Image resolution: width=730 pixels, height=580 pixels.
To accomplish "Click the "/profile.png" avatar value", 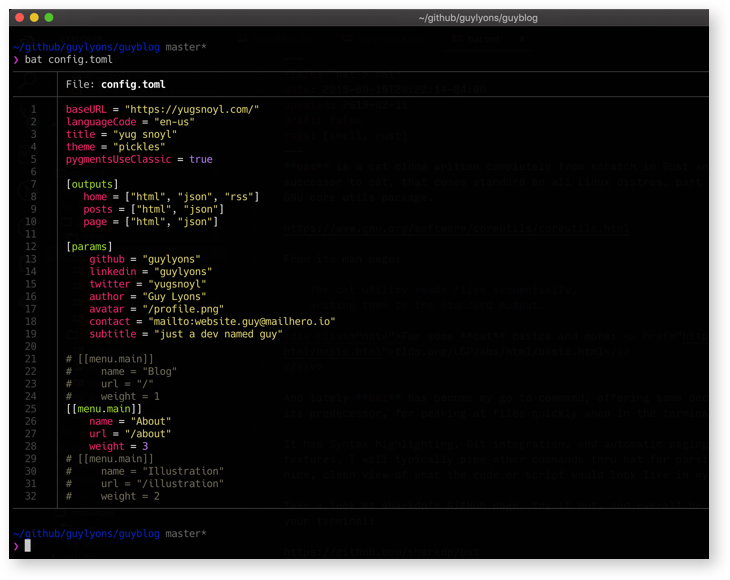I will pyautogui.click(x=183, y=309).
